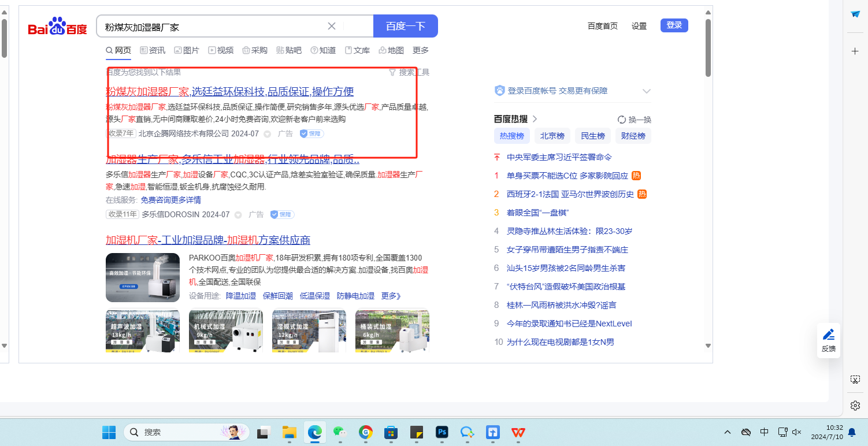Click the 保障 badge on the 北京企腾 result
Screen dimensions: 868x446
click(311, 133)
